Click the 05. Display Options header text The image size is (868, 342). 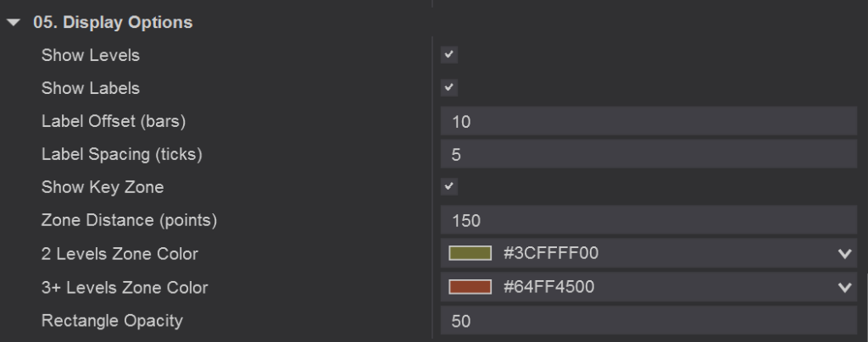(x=113, y=23)
